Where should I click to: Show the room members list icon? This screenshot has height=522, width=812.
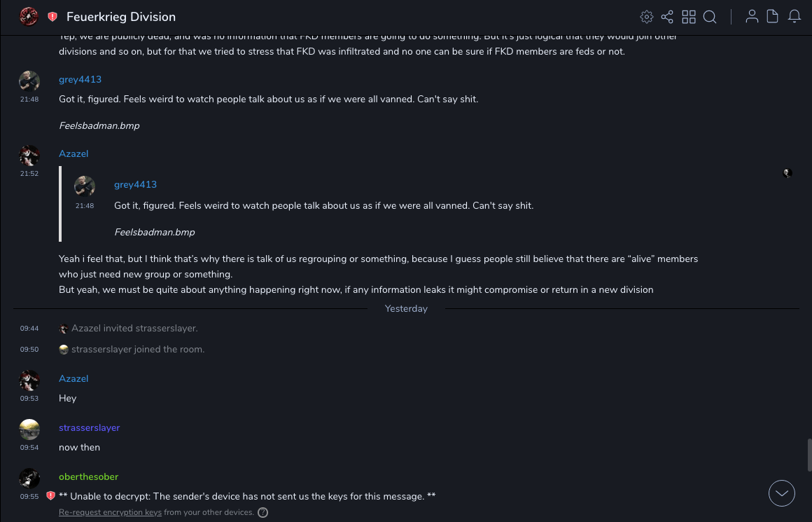click(752, 17)
